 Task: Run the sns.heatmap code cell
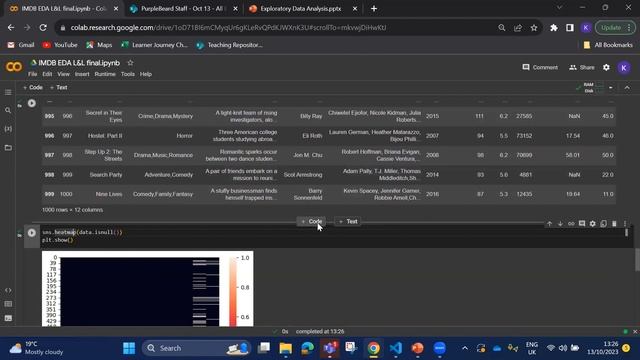32,233
